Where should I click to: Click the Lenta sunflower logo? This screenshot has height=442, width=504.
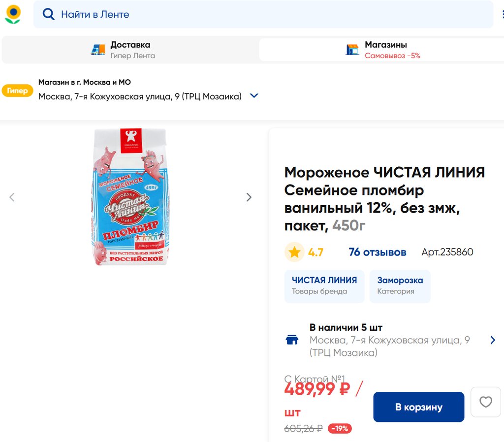[13, 14]
